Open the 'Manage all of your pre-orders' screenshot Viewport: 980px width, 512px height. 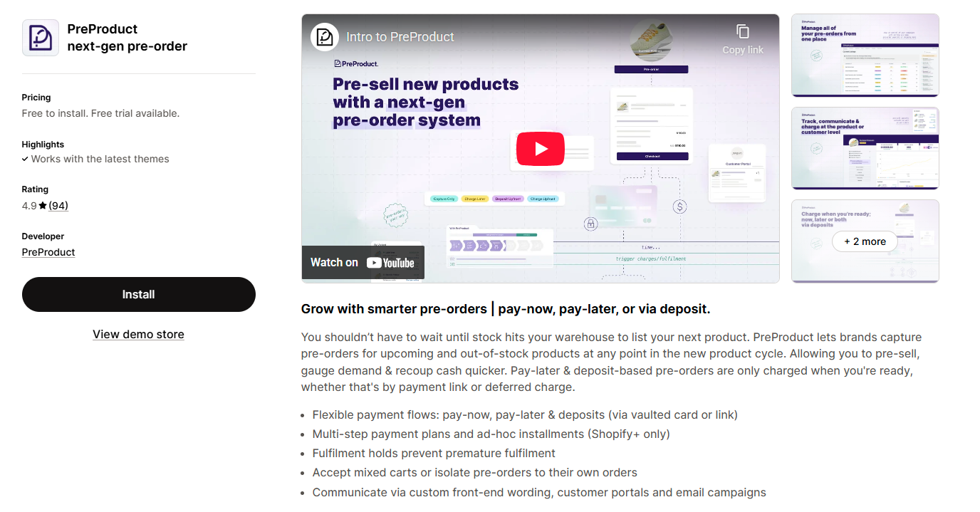[x=865, y=55]
